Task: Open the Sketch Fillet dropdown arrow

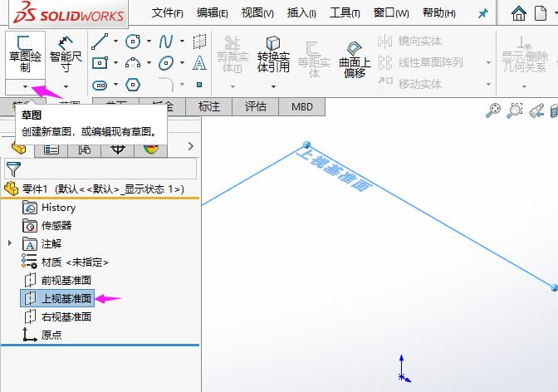Action: 182,85
